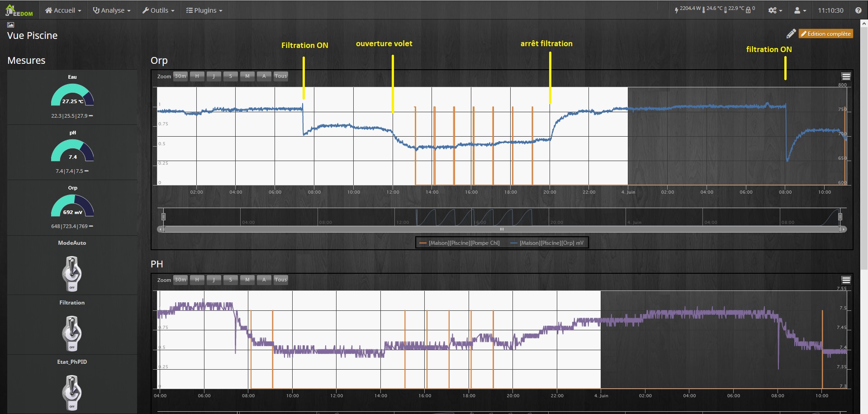Click Orp navigator left range handle
The image size is (868, 414).
164,217
